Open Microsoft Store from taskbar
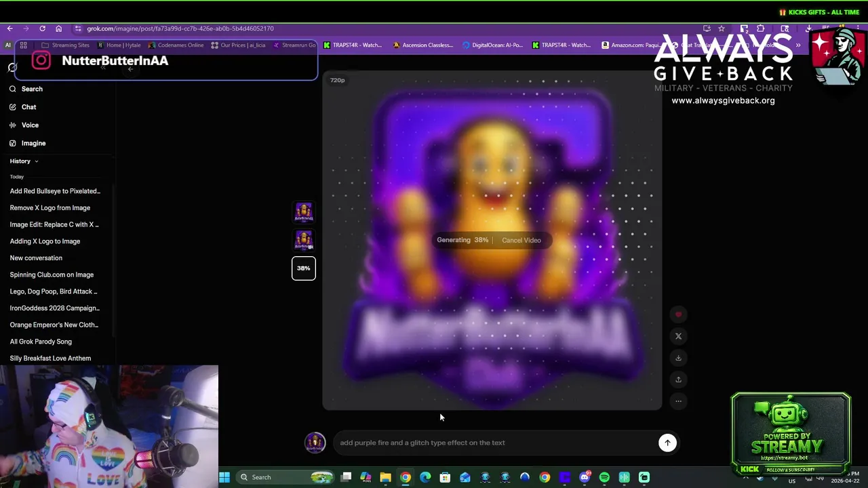 (x=445, y=477)
